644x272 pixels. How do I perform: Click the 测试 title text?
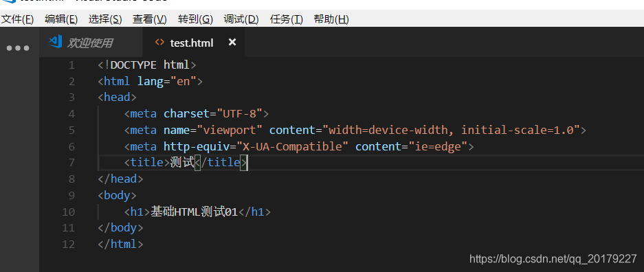coord(182,163)
